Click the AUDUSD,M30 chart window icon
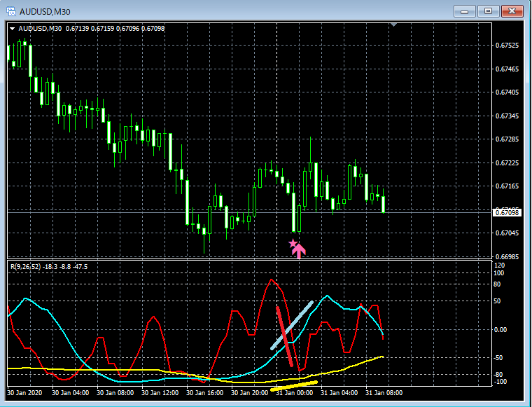Viewport: 532px width, 407px height. click(11, 11)
